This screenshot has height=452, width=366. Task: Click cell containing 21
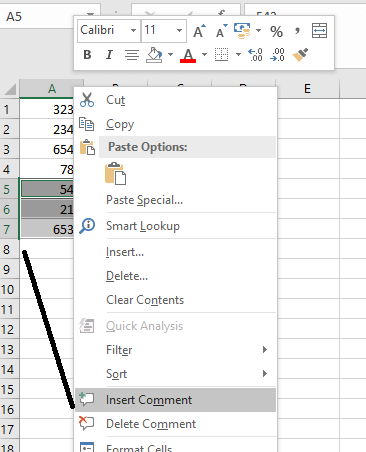47,209
